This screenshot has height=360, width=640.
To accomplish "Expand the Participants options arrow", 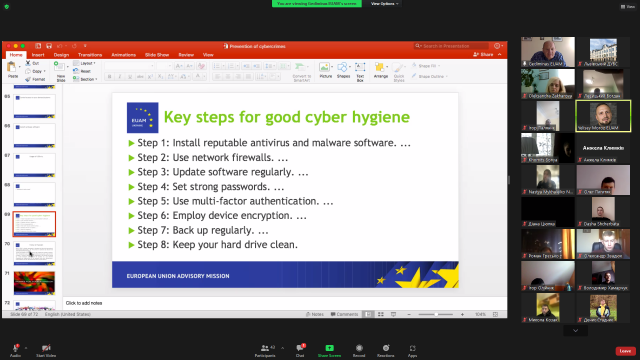I will tap(282, 348).
